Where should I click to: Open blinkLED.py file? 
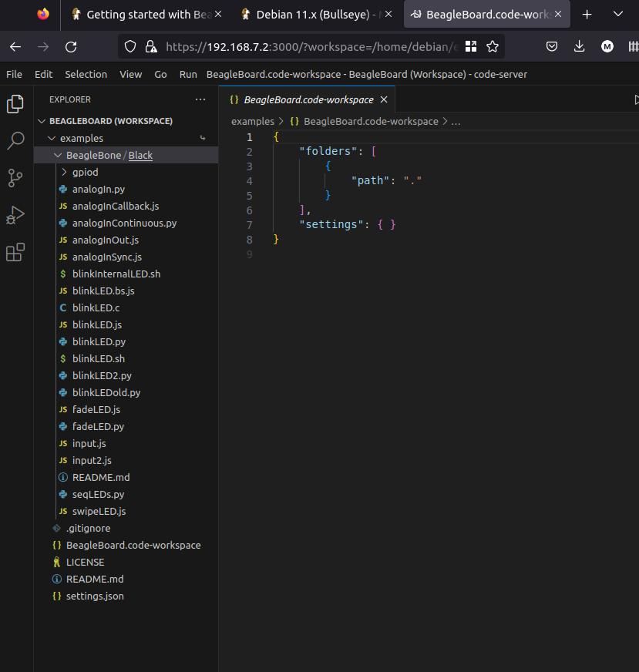(99, 341)
